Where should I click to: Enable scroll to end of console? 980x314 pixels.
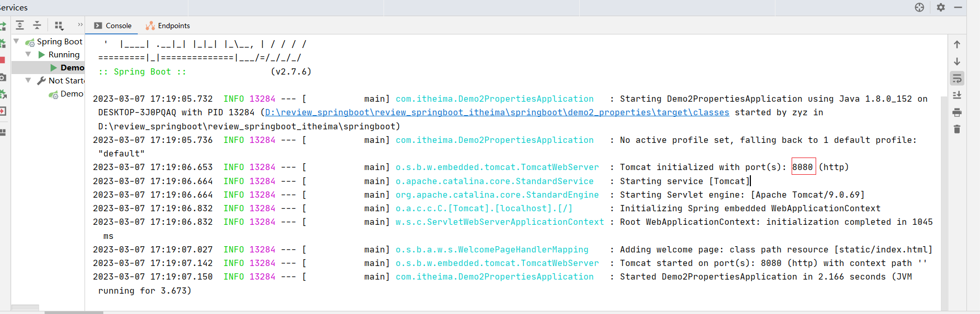(x=957, y=95)
